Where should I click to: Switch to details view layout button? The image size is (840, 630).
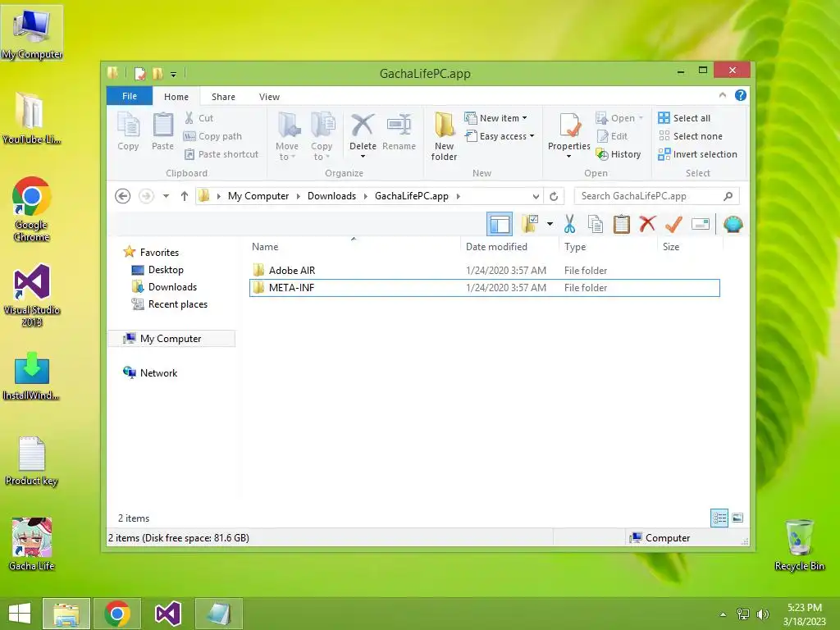tap(719, 518)
